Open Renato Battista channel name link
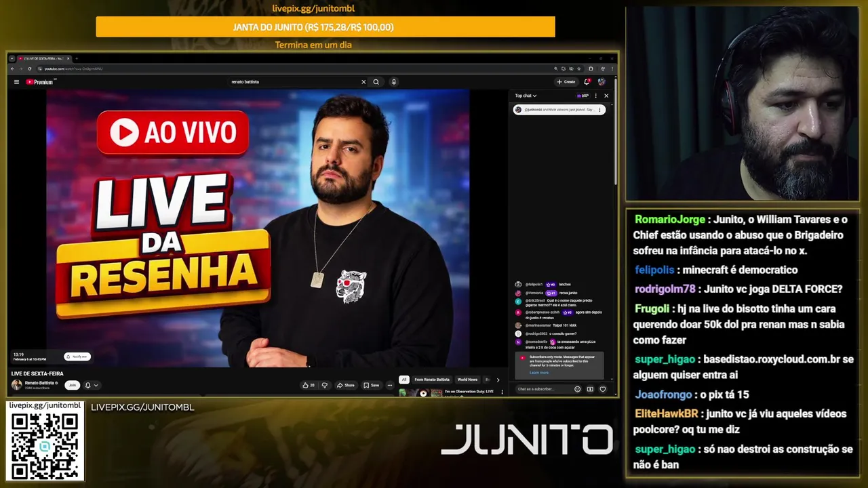 40,383
